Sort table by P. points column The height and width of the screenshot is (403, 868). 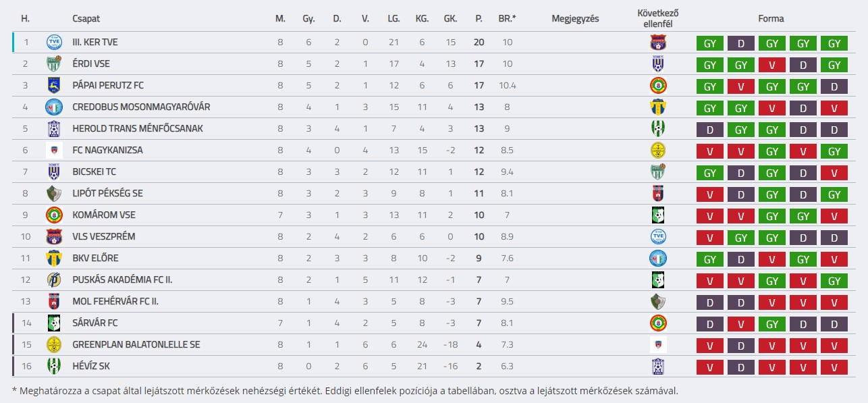click(479, 19)
